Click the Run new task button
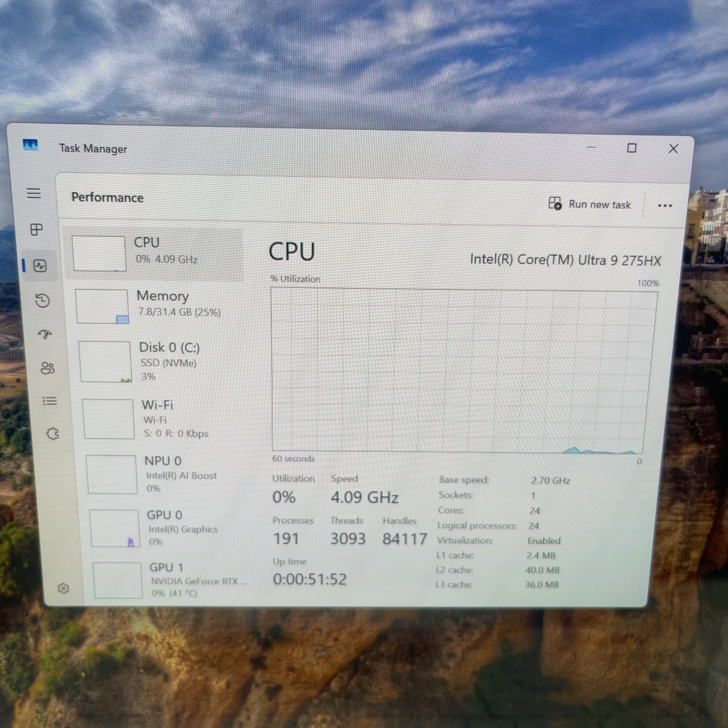The image size is (728, 728). coord(590,204)
